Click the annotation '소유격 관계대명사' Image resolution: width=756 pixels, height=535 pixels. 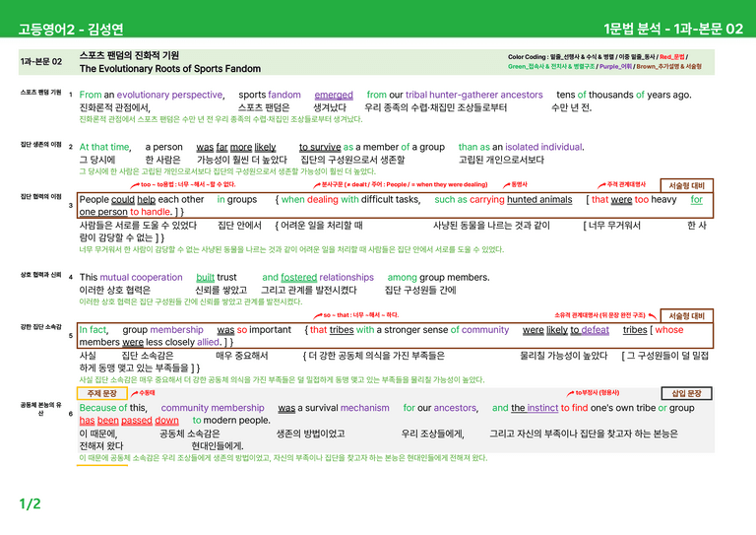(x=576, y=315)
